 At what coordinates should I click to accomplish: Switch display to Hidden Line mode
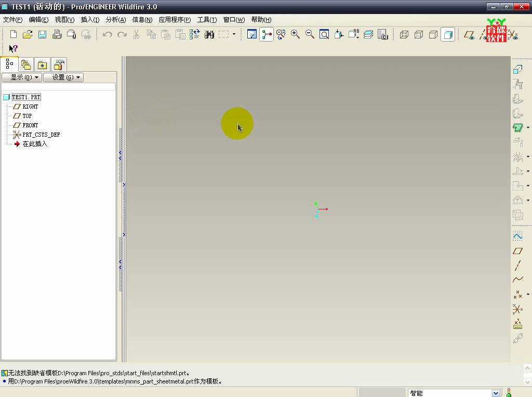tap(419, 34)
